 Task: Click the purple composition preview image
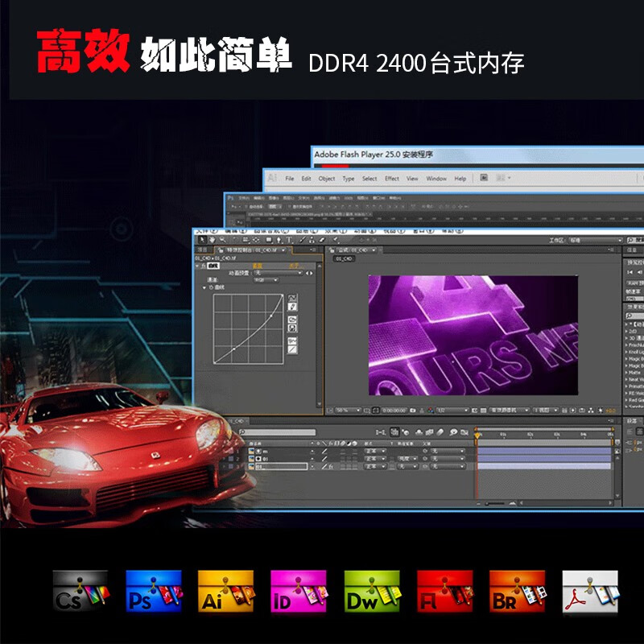pyautogui.click(x=473, y=335)
